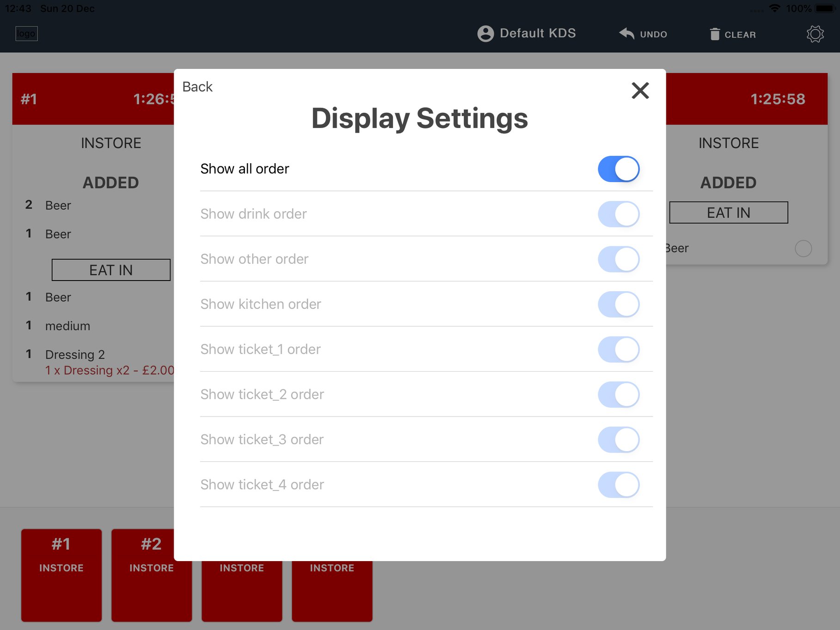This screenshot has width=840, height=630.
Task: Click the CLEAR trash icon
Action: click(715, 34)
